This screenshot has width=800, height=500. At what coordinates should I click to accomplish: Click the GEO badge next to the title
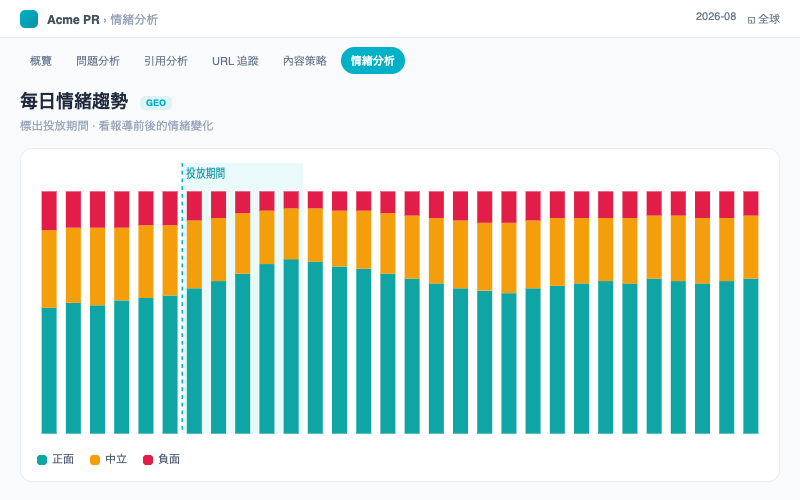pos(156,103)
